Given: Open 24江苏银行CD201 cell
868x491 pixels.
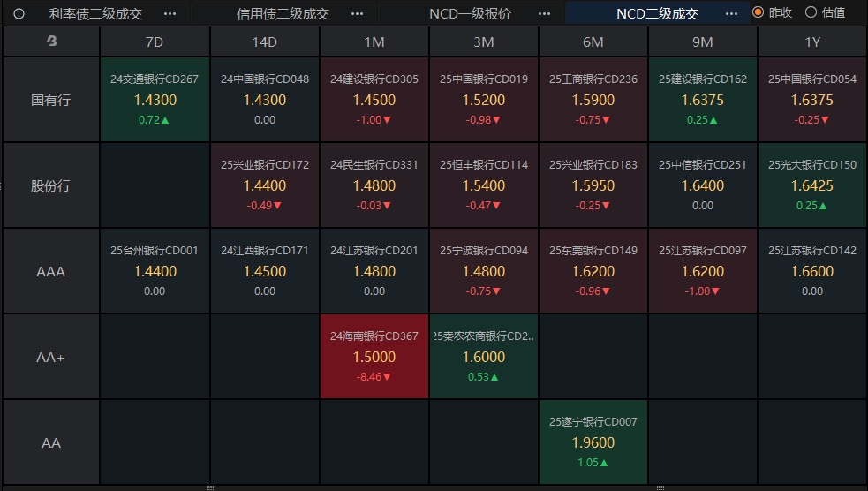Looking at the screenshot, I should [x=374, y=271].
